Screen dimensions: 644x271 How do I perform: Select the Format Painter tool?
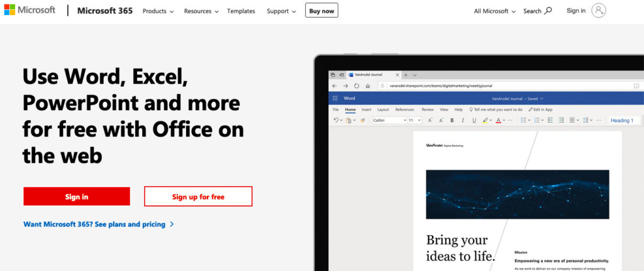[x=362, y=120]
